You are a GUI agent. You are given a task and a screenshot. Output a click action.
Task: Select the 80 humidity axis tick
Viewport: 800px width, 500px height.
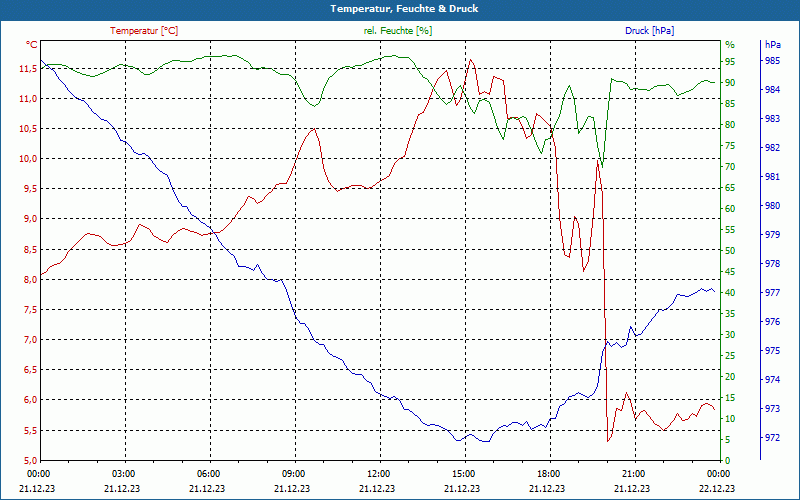click(730, 124)
